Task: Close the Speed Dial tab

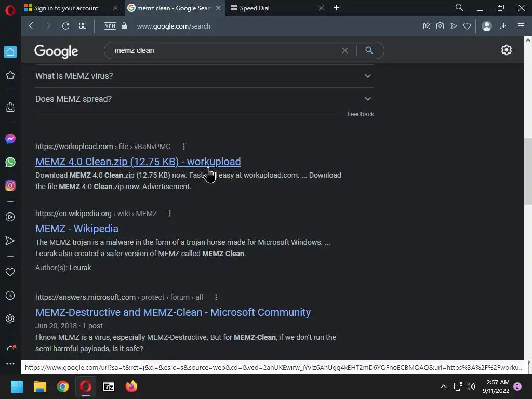Action: point(321,8)
